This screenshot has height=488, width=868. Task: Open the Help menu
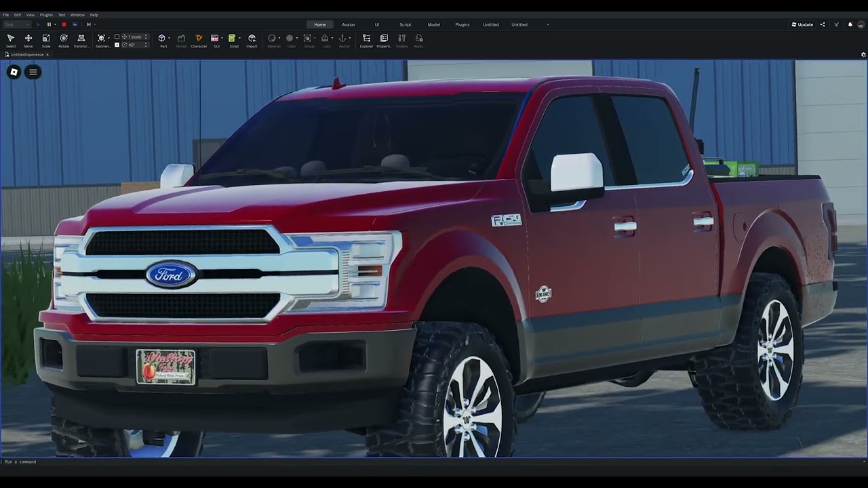[x=94, y=15]
